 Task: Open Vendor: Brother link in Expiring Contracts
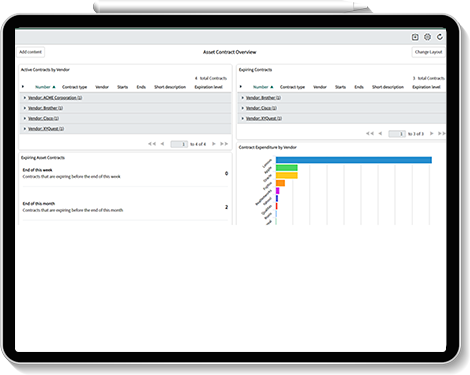pyautogui.click(x=263, y=98)
